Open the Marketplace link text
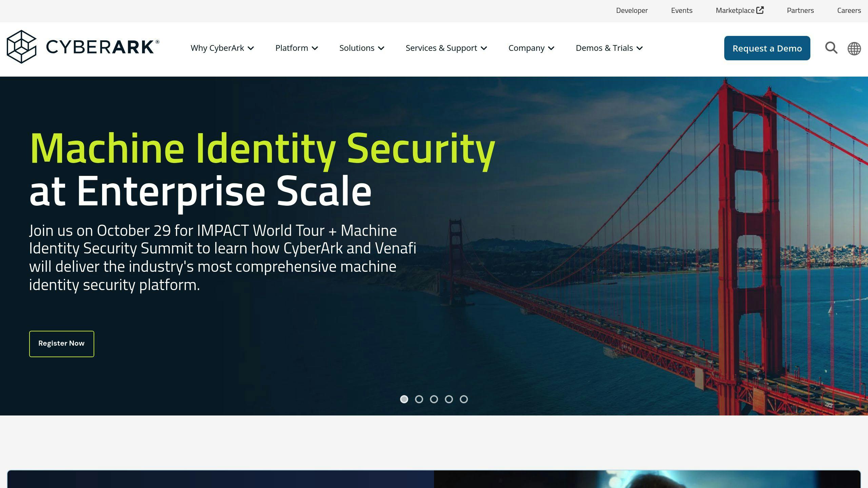The height and width of the screenshot is (488, 868). coord(735,11)
